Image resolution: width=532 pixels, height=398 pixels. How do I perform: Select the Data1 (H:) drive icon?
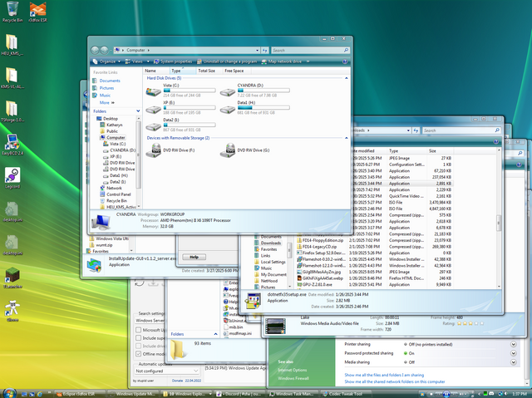(228, 109)
